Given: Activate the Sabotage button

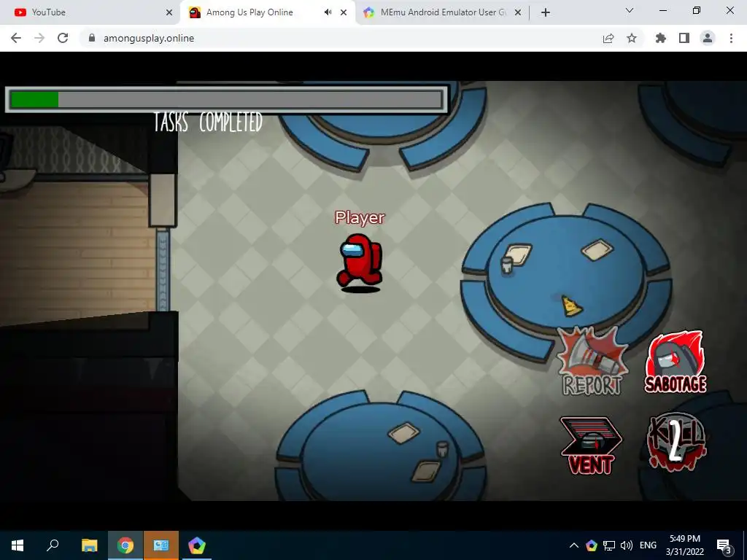Looking at the screenshot, I should pos(676,362).
